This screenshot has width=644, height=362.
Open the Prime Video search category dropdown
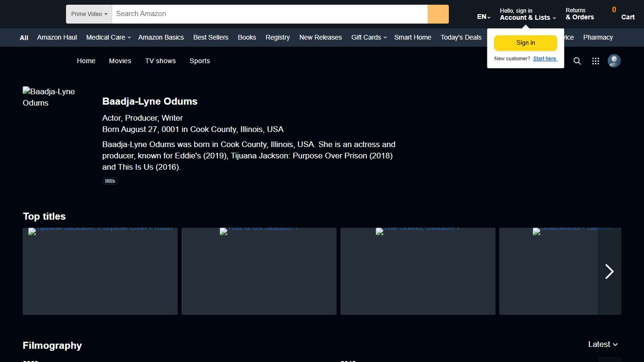coord(89,14)
